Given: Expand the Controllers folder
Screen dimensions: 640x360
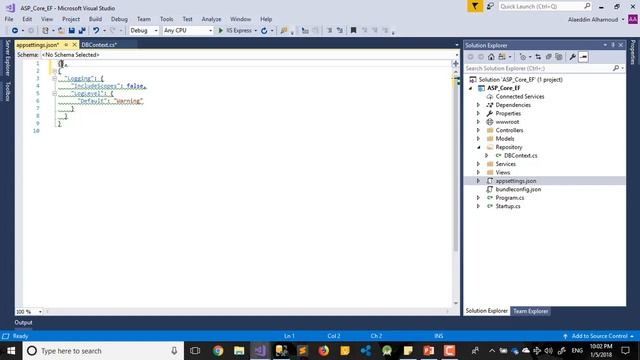Looking at the screenshot, I should pos(478,130).
